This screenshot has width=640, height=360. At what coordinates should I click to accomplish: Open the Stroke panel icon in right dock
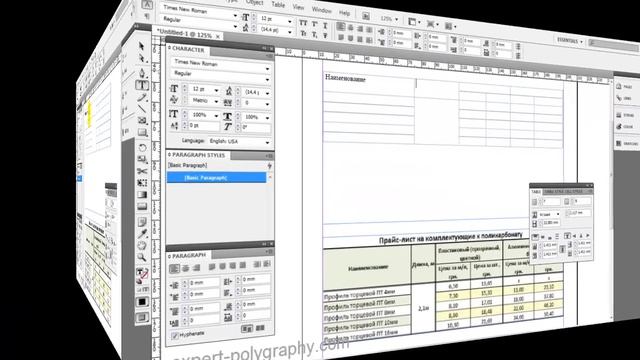tap(619, 115)
